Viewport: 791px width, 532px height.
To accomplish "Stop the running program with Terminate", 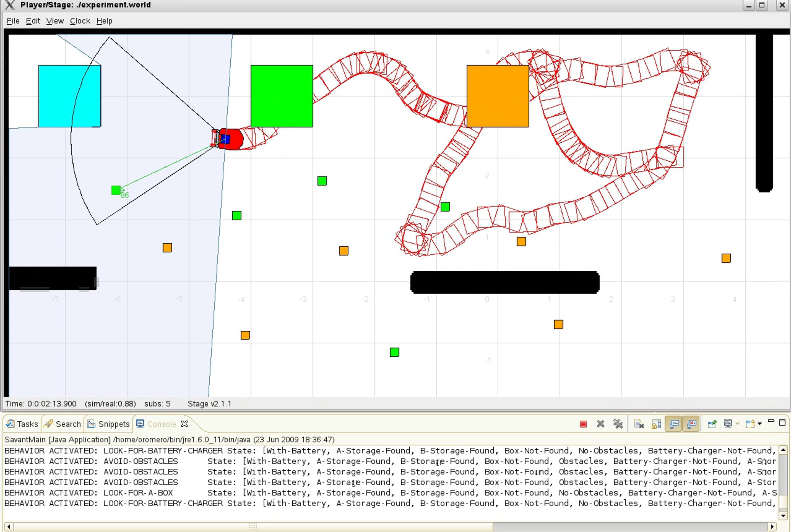I will point(583,424).
